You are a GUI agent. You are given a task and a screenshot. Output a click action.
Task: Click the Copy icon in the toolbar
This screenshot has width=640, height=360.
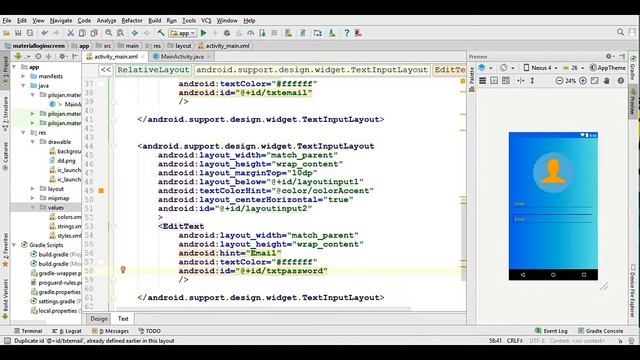82,33
